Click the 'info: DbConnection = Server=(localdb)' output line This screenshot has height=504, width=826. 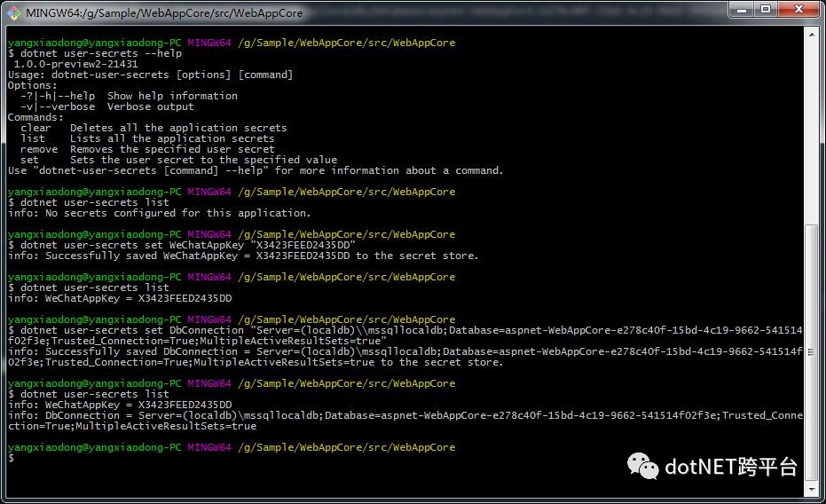(405, 415)
